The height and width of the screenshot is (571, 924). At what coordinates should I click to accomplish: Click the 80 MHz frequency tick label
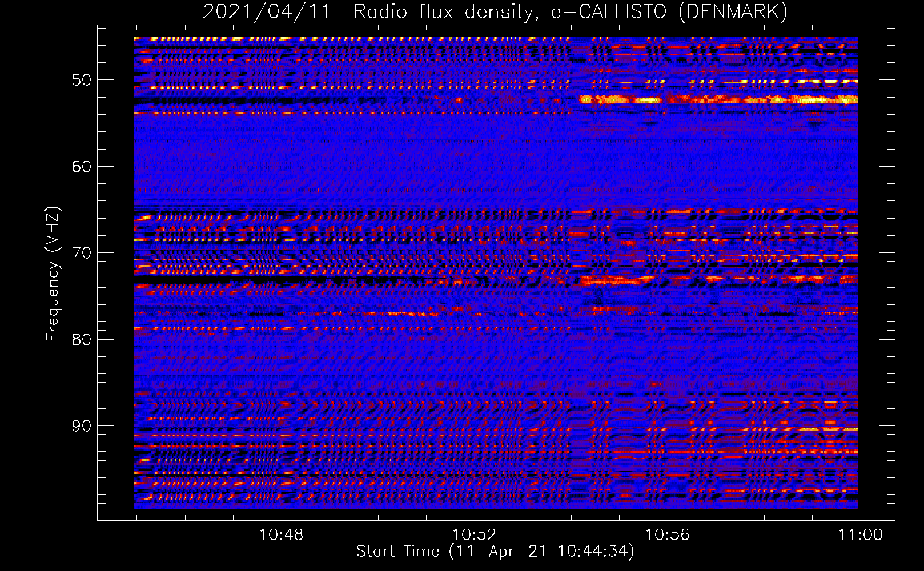click(82, 340)
